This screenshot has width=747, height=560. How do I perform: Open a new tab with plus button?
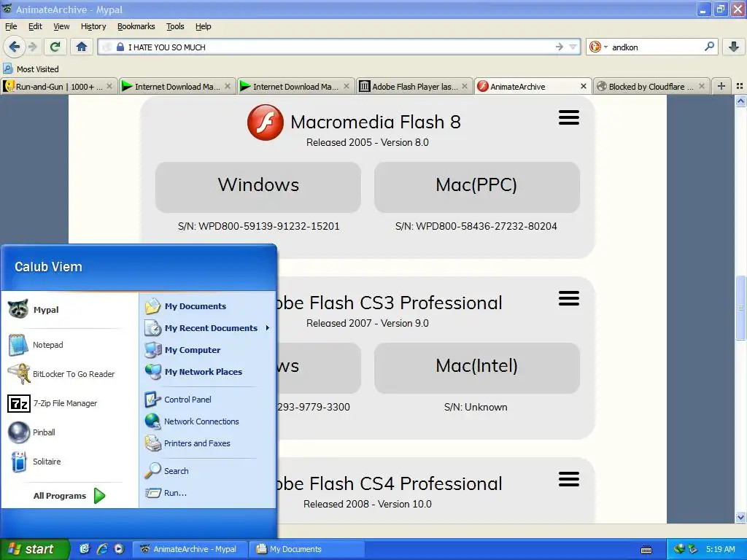721,86
